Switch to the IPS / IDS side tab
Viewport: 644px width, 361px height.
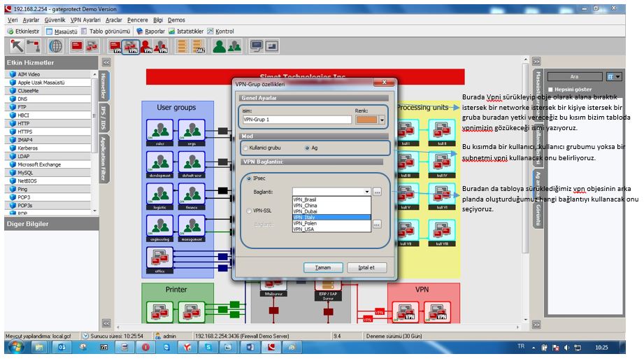pos(103,116)
